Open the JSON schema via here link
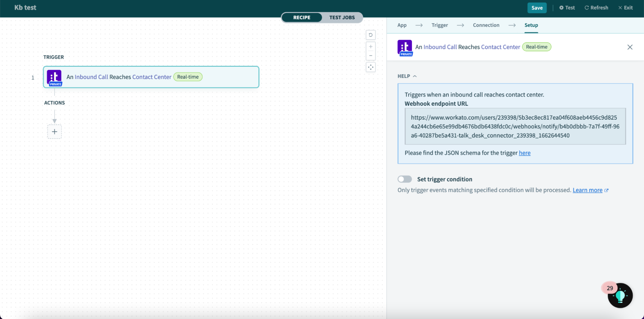The height and width of the screenshot is (319, 644). 524,153
